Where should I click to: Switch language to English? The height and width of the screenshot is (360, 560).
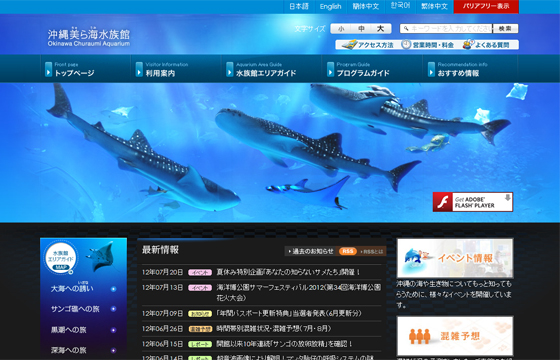click(x=330, y=6)
